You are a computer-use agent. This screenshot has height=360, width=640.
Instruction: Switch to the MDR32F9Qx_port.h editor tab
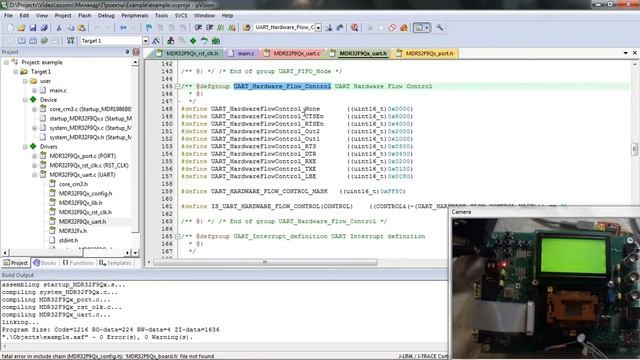coord(426,53)
